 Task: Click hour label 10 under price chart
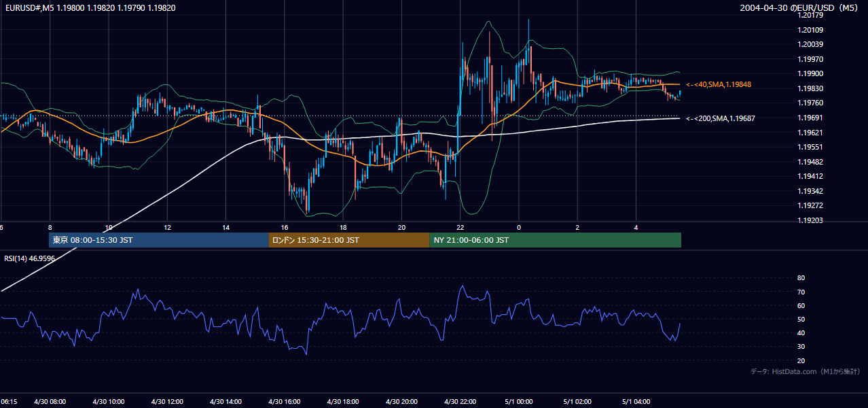pos(109,228)
